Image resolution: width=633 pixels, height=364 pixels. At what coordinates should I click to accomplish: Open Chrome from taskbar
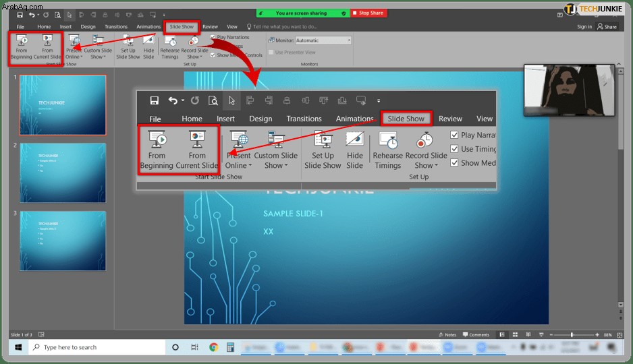tap(213, 347)
